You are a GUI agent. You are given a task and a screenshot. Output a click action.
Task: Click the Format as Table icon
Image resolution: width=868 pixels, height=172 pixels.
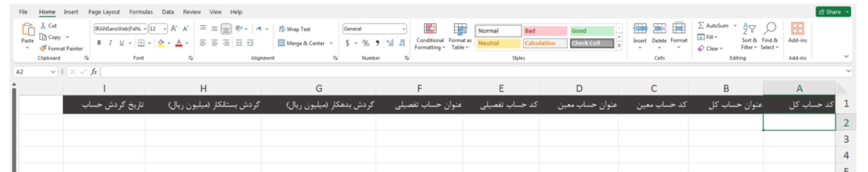pyautogui.click(x=460, y=29)
